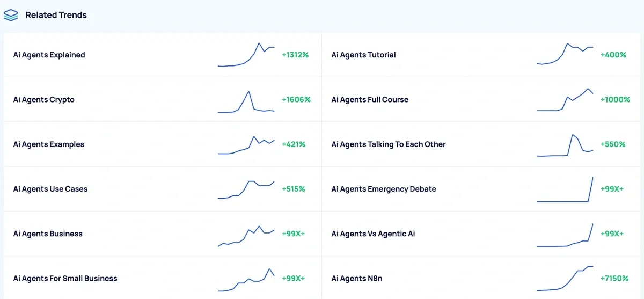The width and height of the screenshot is (644, 299).
Task: Click the +7150% growth percentage
Action: (x=614, y=278)
